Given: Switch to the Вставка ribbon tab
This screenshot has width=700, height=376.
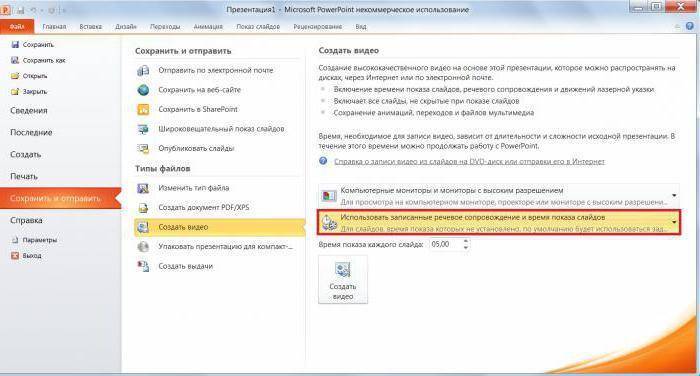Looking at the screenshot, I should click(x=91, y=27).
